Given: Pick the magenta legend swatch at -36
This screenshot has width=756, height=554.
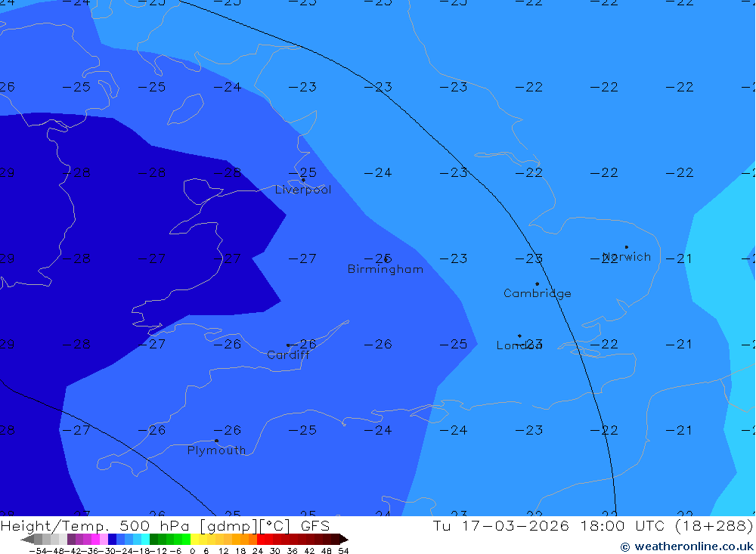Looking at the screenshot, I should point(96,539).
